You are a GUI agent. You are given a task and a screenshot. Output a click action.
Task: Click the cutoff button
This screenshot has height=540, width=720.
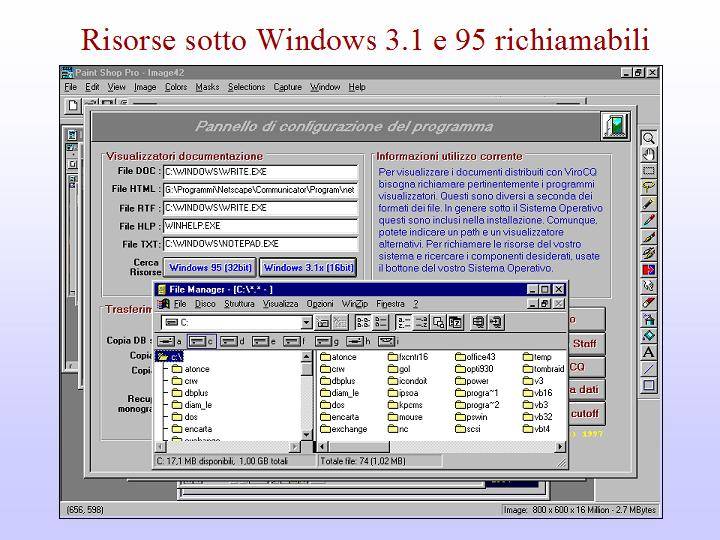pos(585,413)
